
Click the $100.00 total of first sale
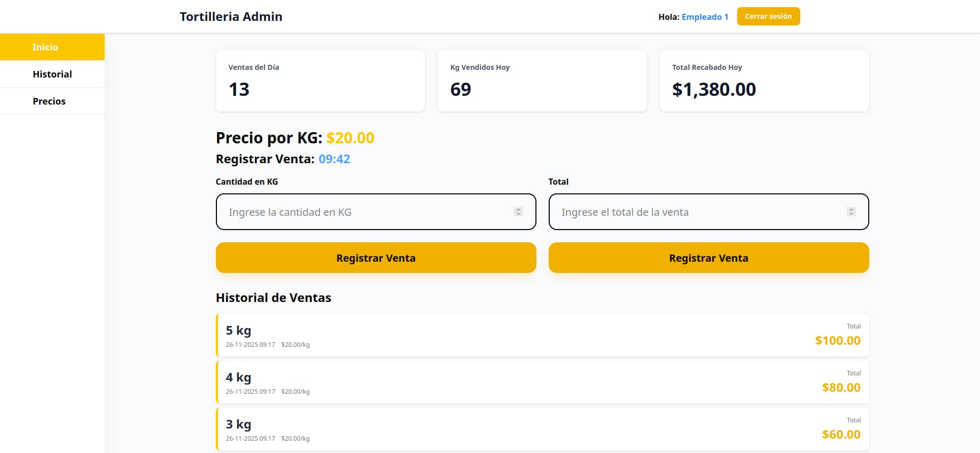[838, 340]
